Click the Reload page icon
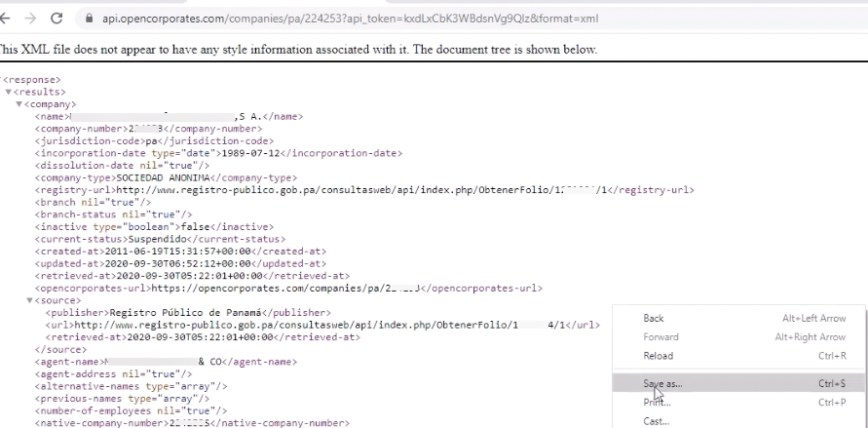The width and height of the screenshot is (868, 428). click(57, 19)
